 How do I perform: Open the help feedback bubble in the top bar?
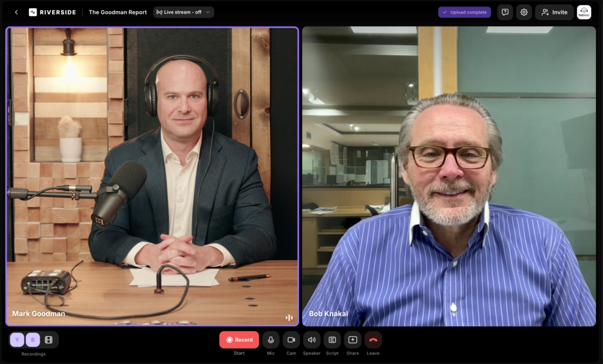pos(505,12)
